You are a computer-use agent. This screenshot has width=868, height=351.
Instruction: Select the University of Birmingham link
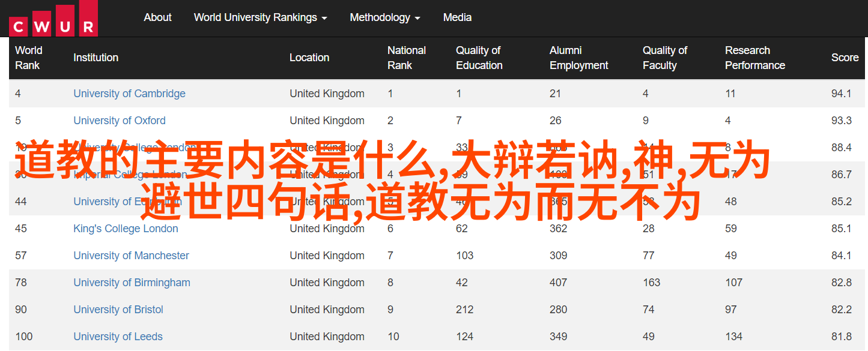click(x=132, y=283)
